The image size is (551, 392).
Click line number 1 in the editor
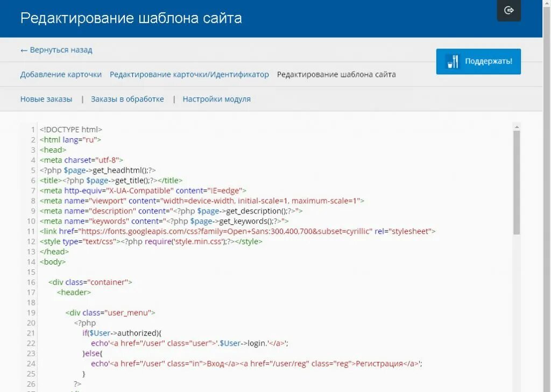(33, 129)
